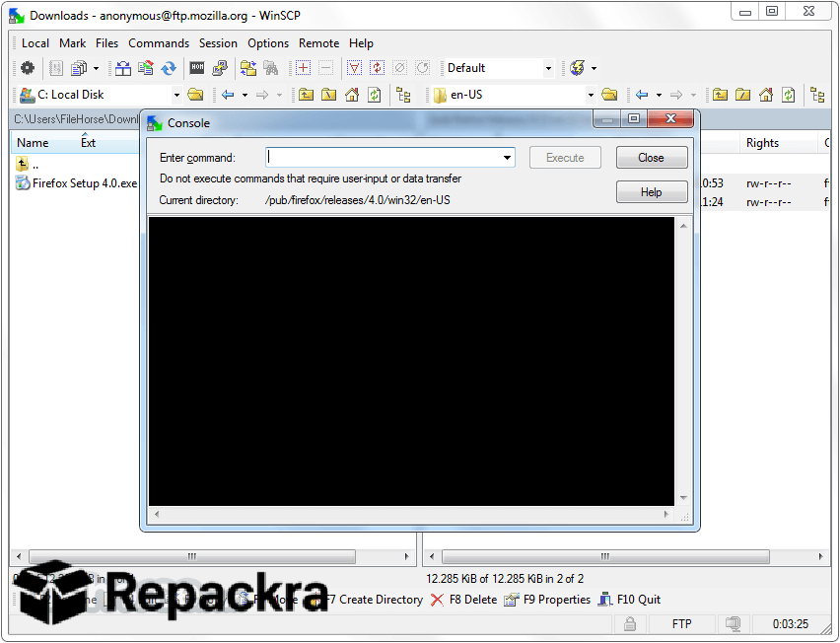Open the en-US remote directory dropdown

(591, 96)
